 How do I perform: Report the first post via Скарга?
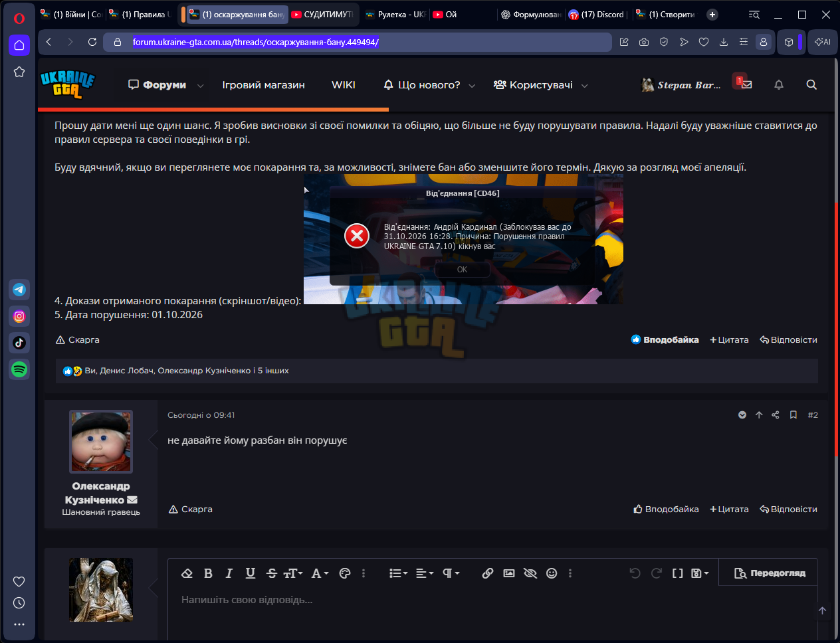point(77,339)
